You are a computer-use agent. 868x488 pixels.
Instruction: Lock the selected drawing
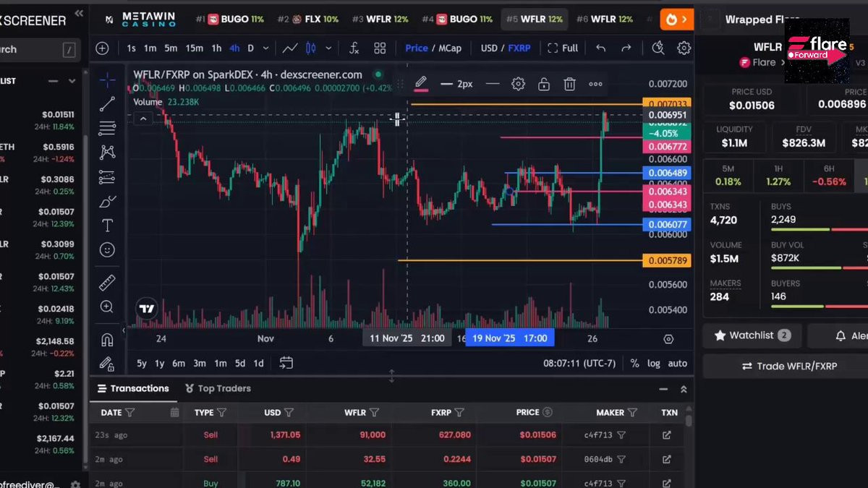pyautogui.click(x=544, y=84)
